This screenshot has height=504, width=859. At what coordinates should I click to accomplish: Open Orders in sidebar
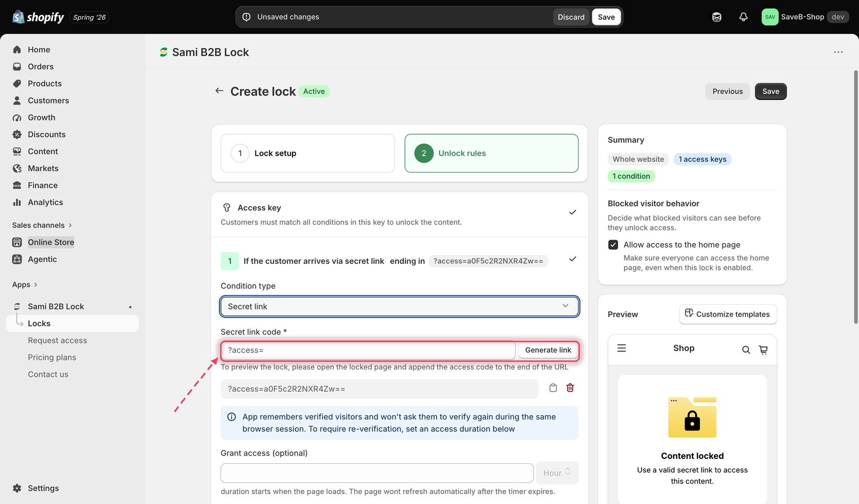[41, 67]
